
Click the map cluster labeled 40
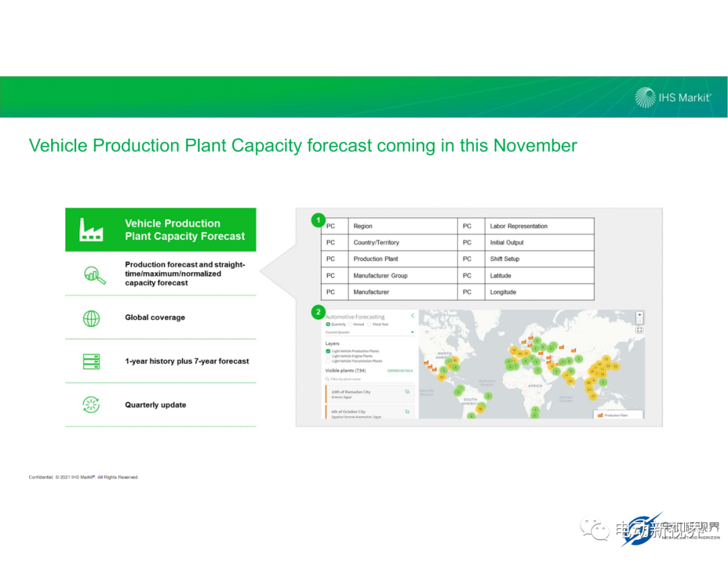pos(520,354)
